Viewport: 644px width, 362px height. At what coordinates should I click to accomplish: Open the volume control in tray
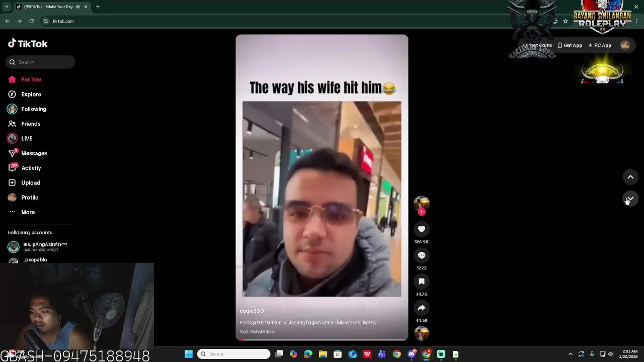pyautogui.click(x=610, y=354)
